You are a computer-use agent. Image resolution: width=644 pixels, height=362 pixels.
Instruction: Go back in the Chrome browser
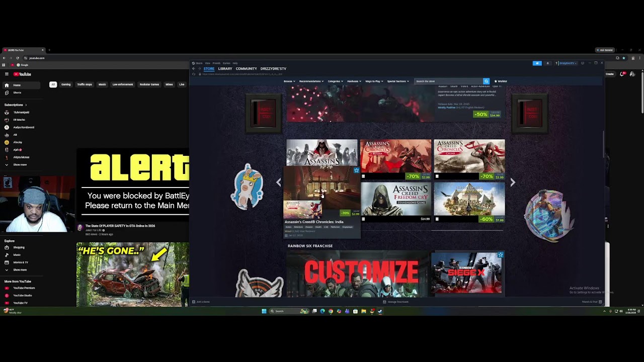pyautogui.click(x=4, y=58)
